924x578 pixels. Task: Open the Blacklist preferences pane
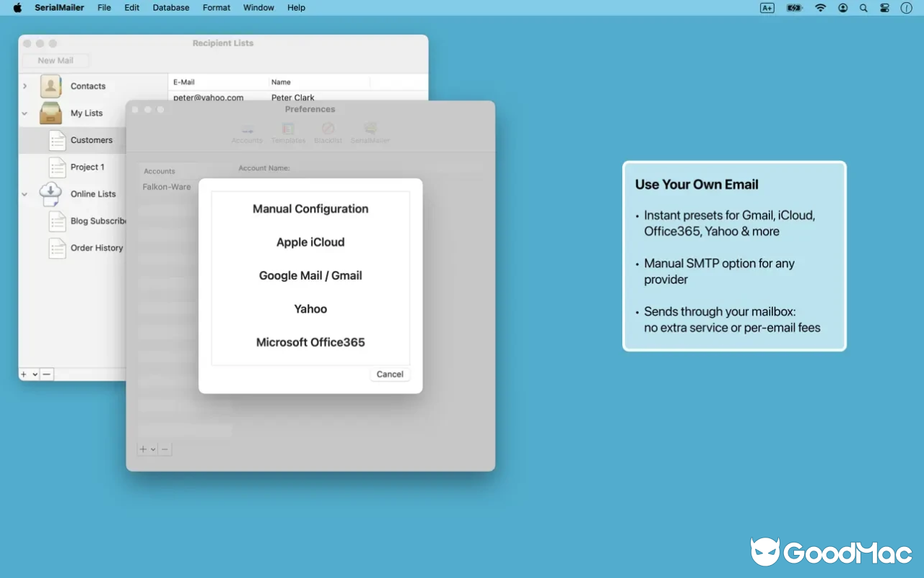[x=328, y=133]
